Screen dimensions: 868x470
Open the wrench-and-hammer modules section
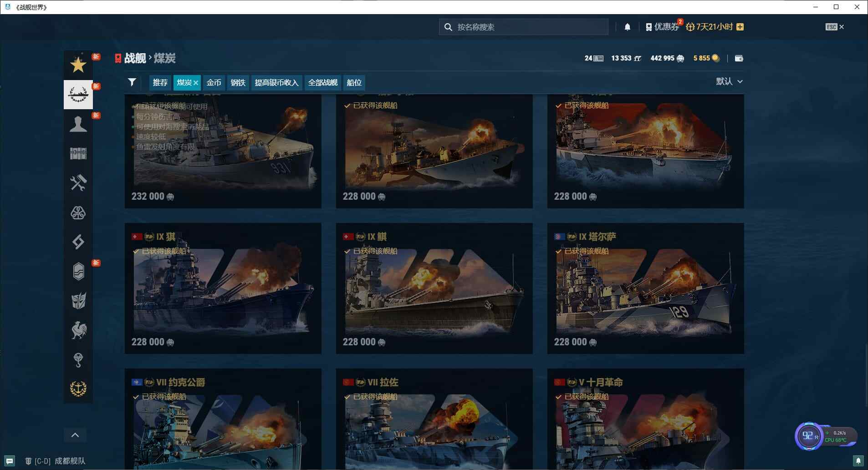click(78, 183)
